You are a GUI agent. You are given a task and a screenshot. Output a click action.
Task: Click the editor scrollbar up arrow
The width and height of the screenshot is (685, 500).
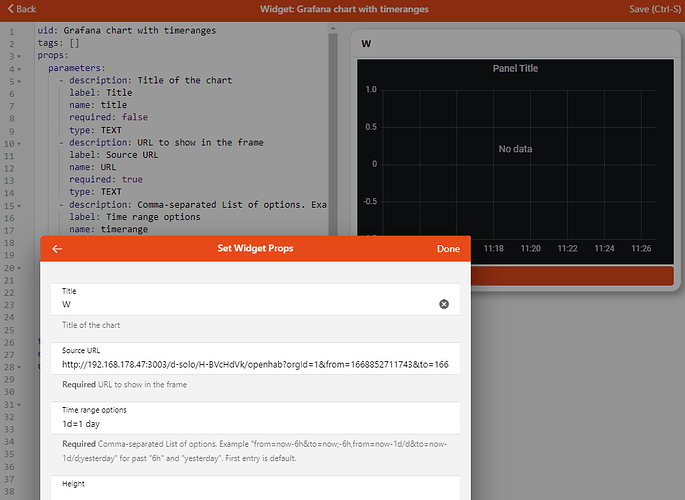(333, 28)
